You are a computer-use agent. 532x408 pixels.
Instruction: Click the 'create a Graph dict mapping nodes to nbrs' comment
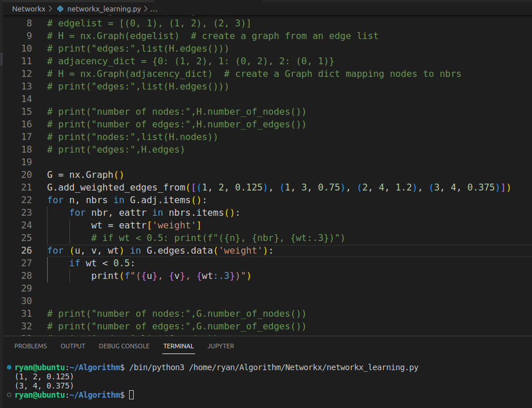(343, 73)
